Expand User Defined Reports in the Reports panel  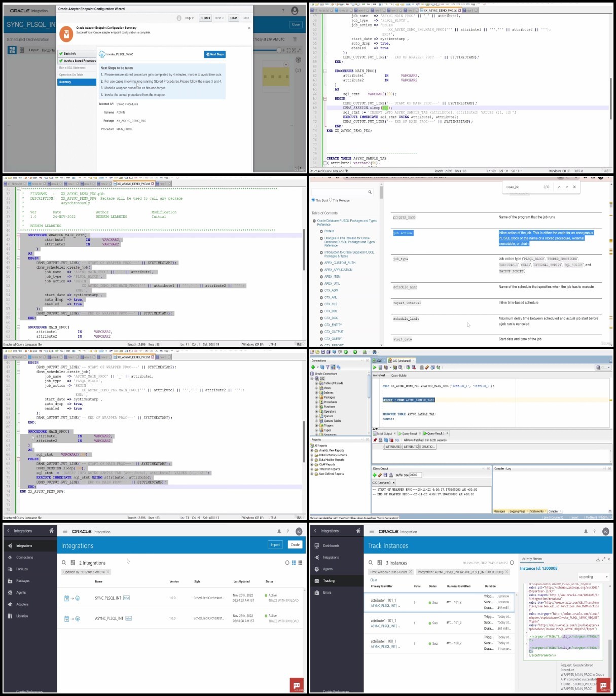(312, 474)
